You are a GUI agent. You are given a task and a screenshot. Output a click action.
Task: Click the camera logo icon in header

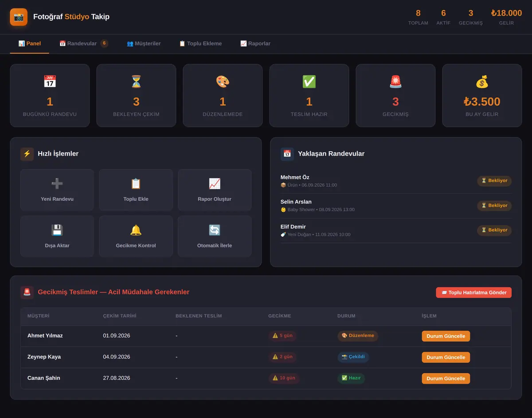(19, 17)
